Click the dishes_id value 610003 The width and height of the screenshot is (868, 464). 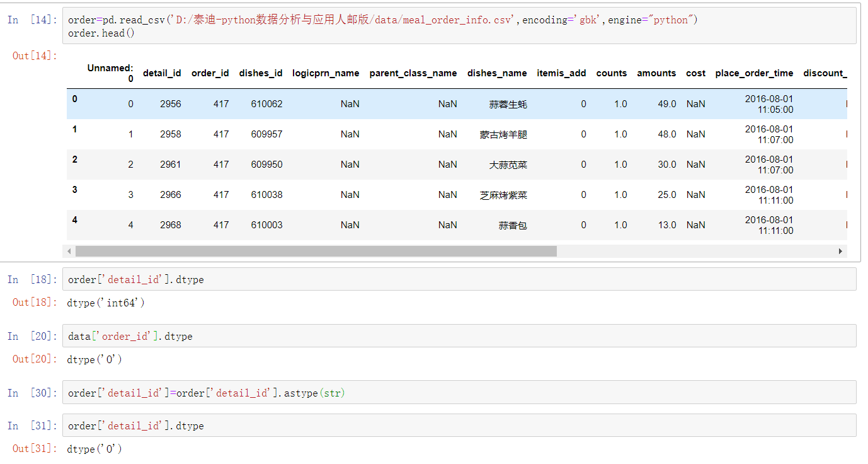coord(267,225)
